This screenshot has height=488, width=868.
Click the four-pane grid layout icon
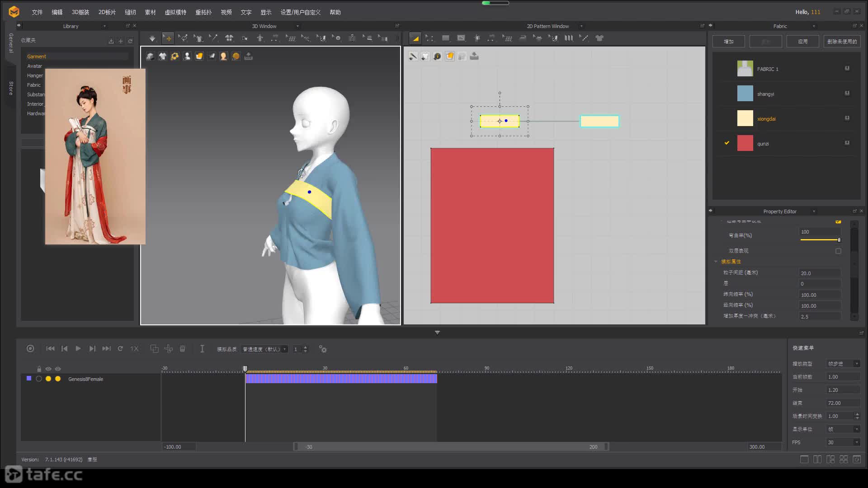(x=844, y=459)
